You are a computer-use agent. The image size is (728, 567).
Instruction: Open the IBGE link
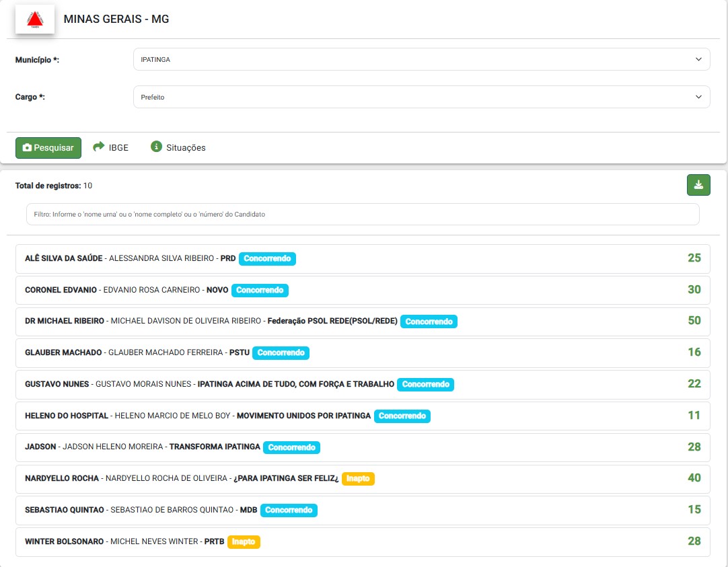118,147
